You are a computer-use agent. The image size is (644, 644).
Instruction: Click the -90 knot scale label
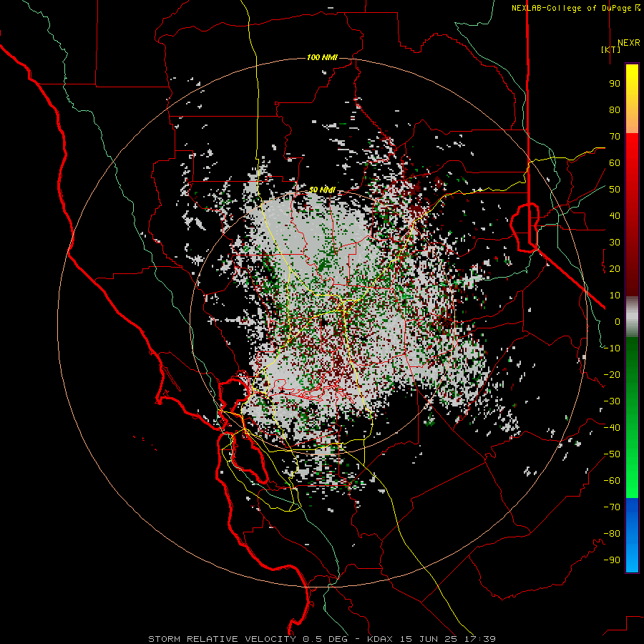[612, 560]
